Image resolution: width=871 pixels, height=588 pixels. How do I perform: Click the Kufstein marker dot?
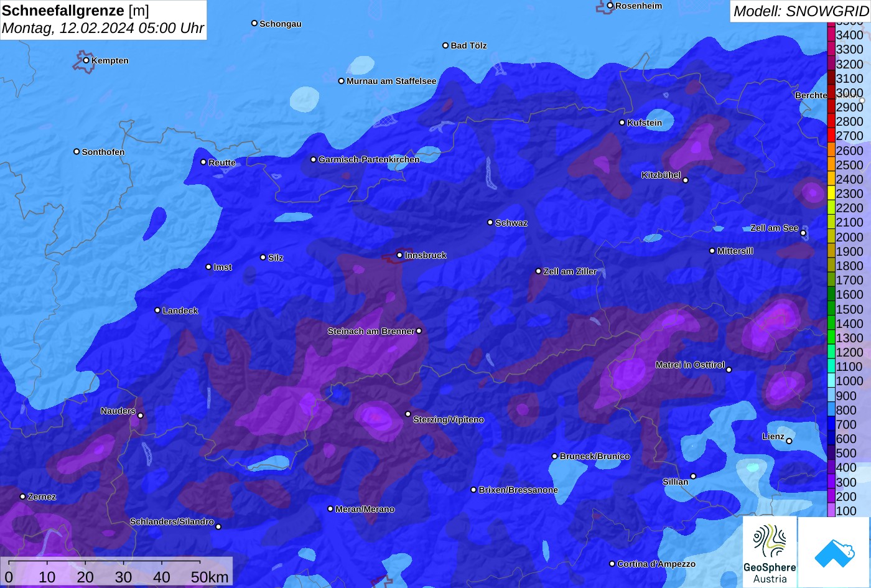pos(622,123)
